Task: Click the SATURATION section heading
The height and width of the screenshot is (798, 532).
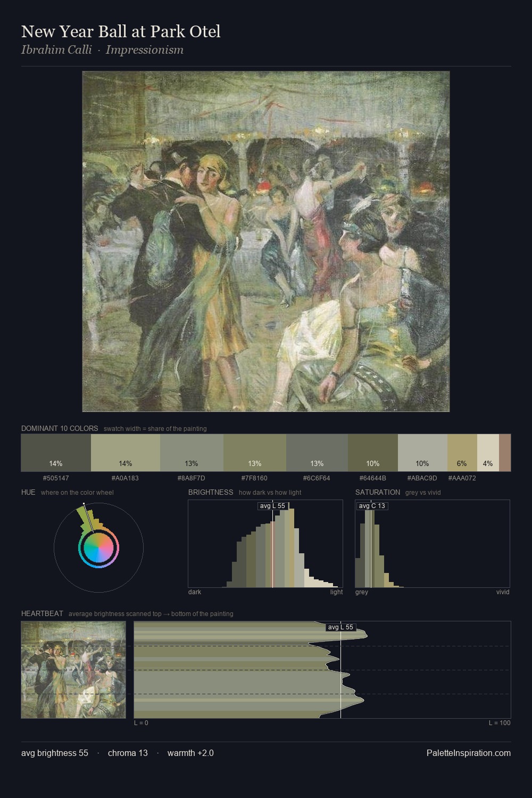Action: pyautogui.click(x=378, y=493)
